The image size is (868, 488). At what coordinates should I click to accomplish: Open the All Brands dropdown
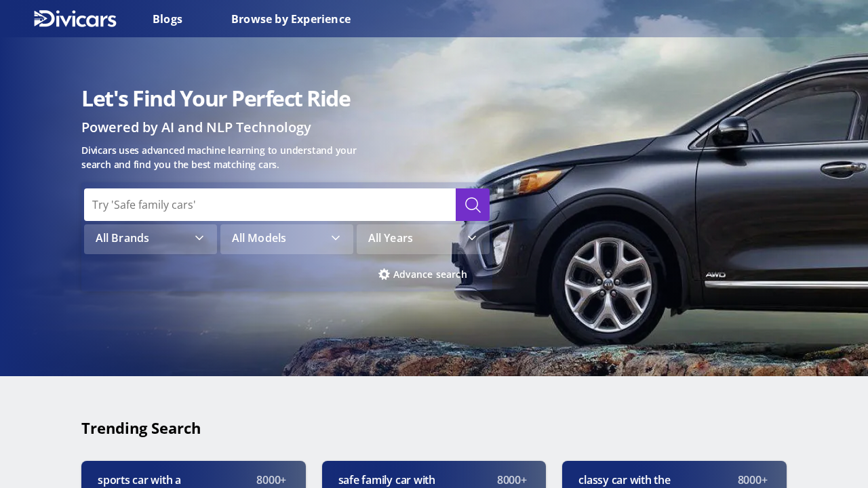click(151, 239)
